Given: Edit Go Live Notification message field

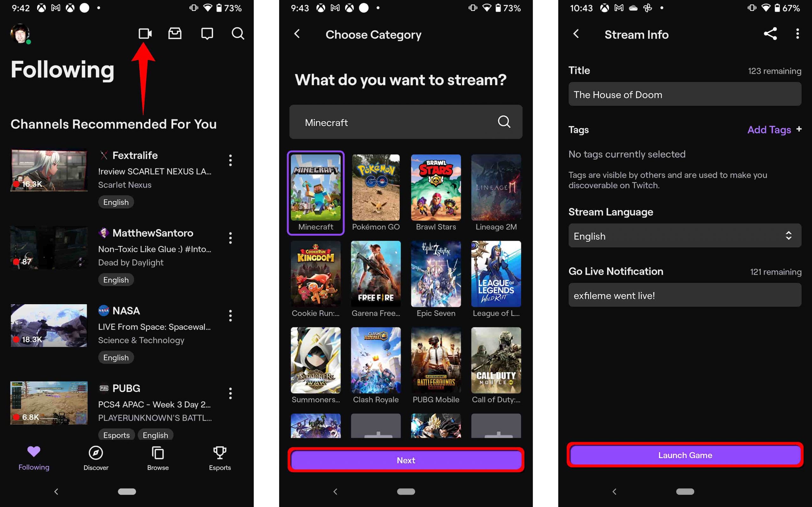Looking at the screenshot, I should coord(684,295).
